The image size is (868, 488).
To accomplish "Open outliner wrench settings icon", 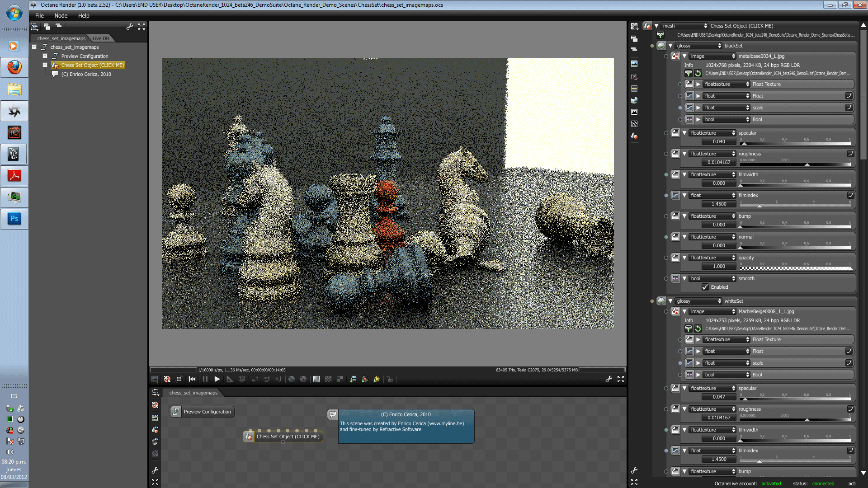I will pyautogui.click(x=130, y=27).
